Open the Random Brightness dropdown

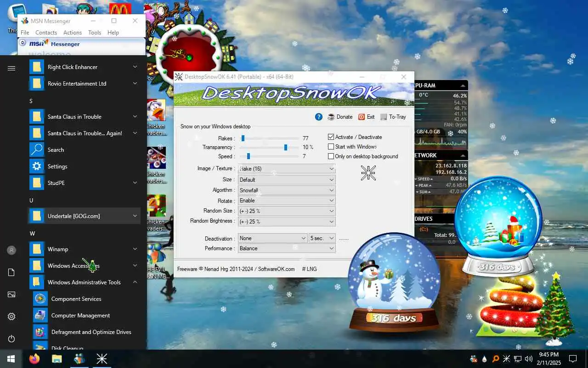coord(287,221)
